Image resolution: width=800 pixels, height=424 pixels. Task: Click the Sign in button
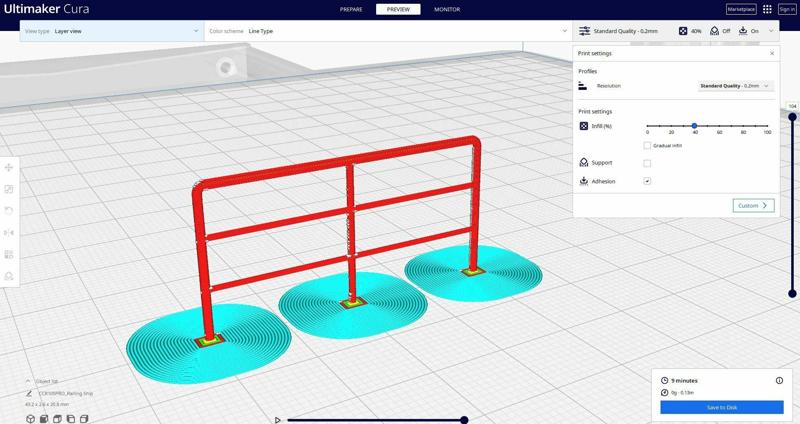[x=787, y=9]
